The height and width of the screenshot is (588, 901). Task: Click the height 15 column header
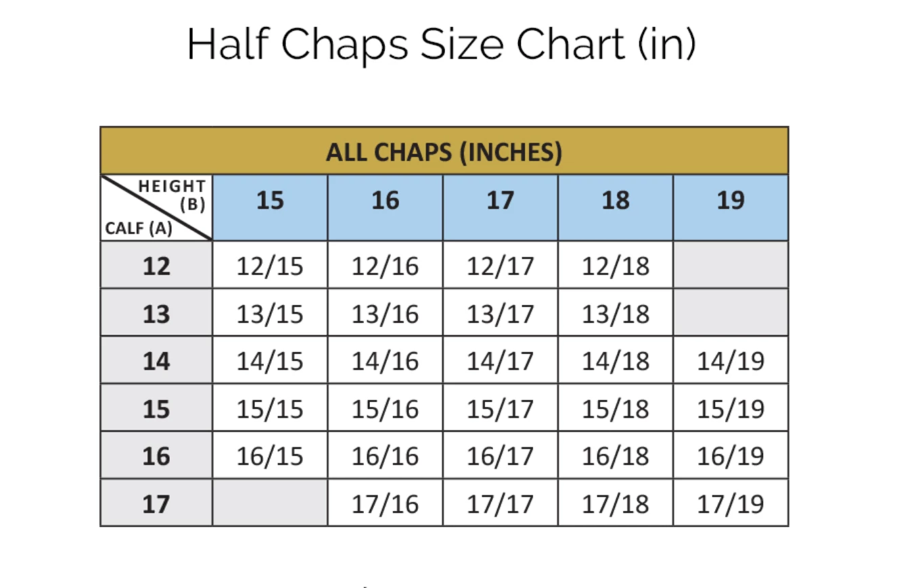(x=270, y=201)
